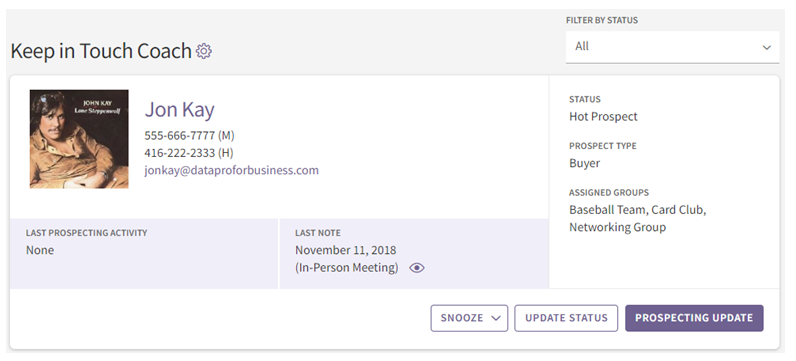Click the In-Person Meeting note type text

click(347, 268)
